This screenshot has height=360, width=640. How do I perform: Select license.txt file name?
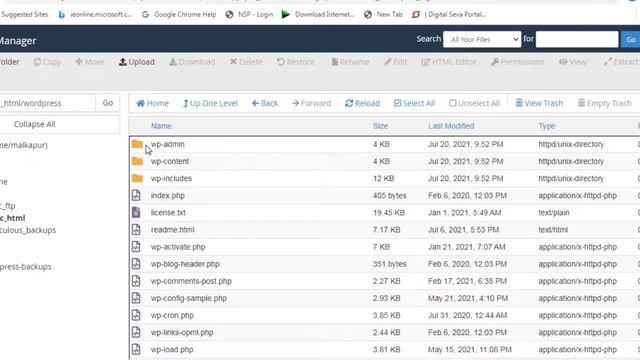pos(168,213)
